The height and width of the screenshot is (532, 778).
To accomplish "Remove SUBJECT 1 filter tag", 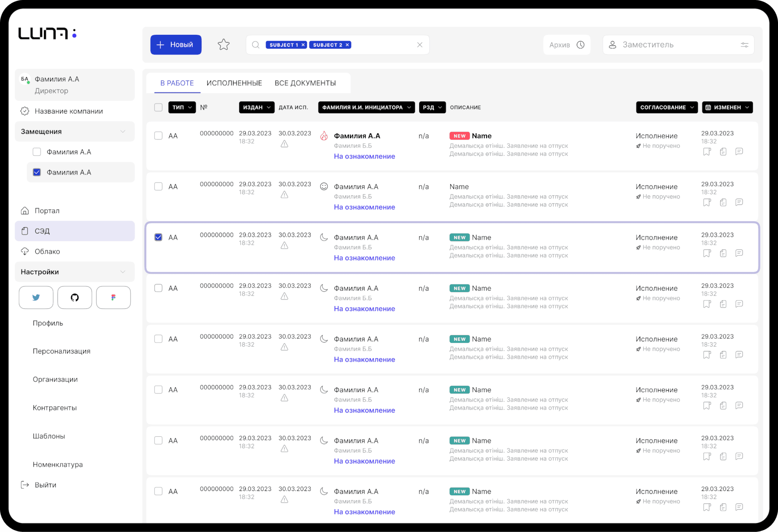I will [x=303, y=45].
